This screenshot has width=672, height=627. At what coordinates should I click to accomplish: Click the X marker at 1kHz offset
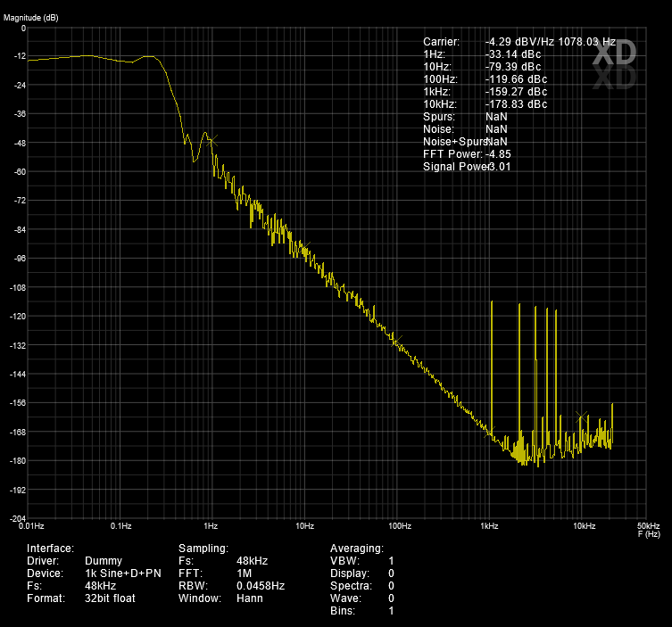(489, 432)
